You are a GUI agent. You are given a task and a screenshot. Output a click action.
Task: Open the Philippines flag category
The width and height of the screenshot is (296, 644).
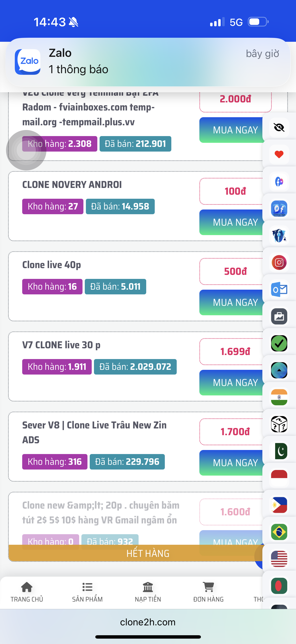[x=279, y=505]
